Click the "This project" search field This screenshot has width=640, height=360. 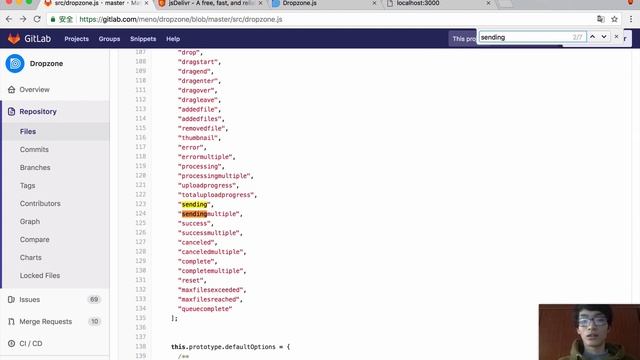[x=463, y=39]
